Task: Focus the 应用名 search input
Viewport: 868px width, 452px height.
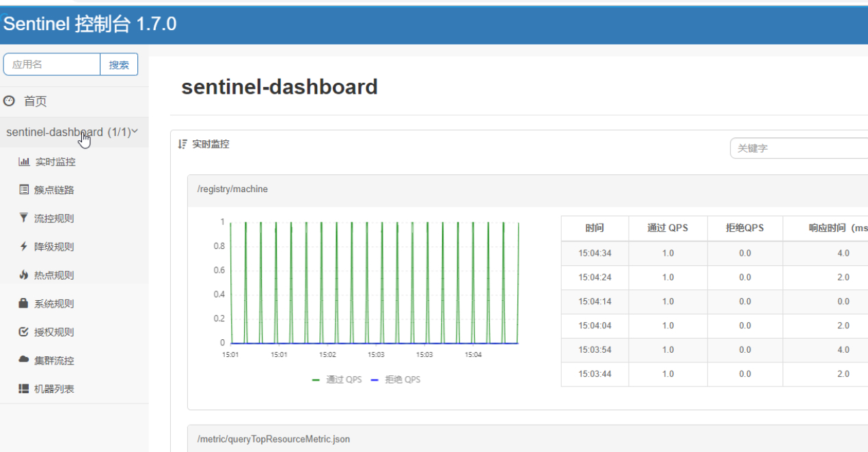Action: click(52, 64)
